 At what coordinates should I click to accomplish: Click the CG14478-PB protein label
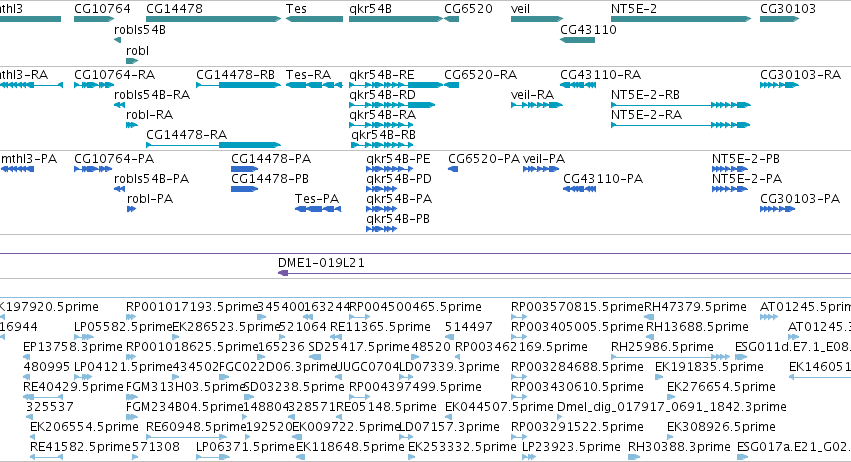tap(270, 179)
